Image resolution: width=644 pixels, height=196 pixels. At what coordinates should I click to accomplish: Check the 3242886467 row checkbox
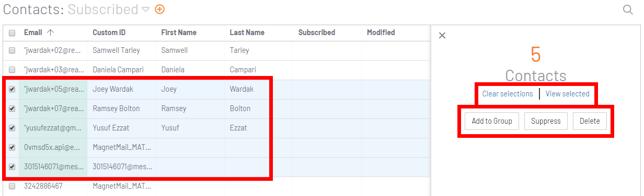(x=12, y=186)
